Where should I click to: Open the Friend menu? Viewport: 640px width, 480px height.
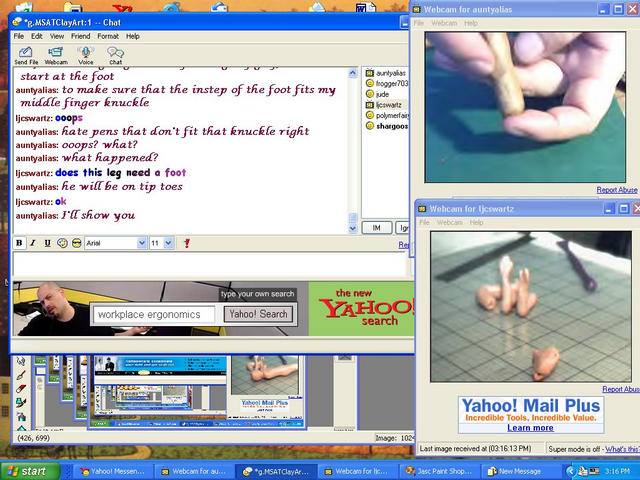[80, 36]
